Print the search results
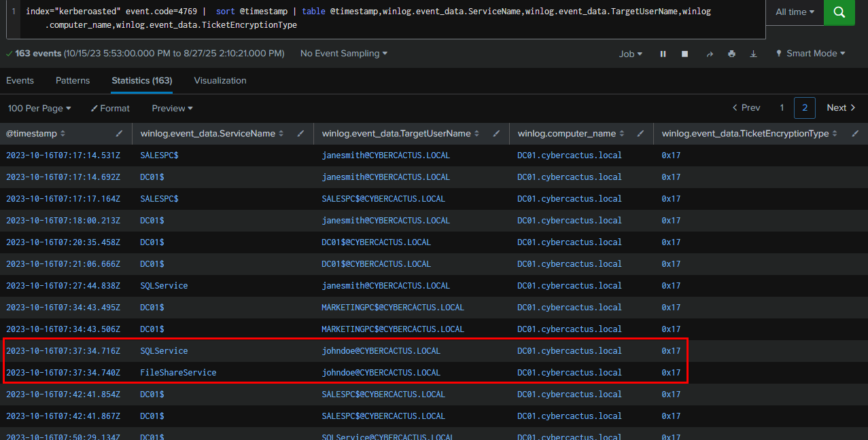This screenshot has width=868, height=440. pyautogui.click(x=731, y=54)
